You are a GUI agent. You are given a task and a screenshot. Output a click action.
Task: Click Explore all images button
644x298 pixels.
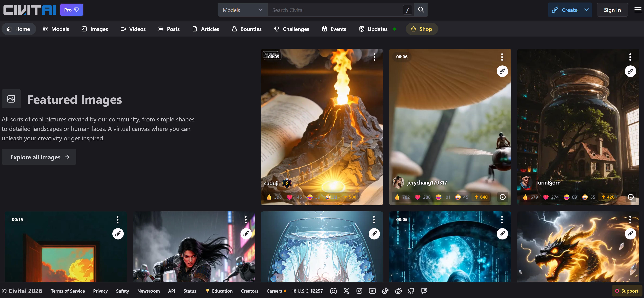coord(39,157)
